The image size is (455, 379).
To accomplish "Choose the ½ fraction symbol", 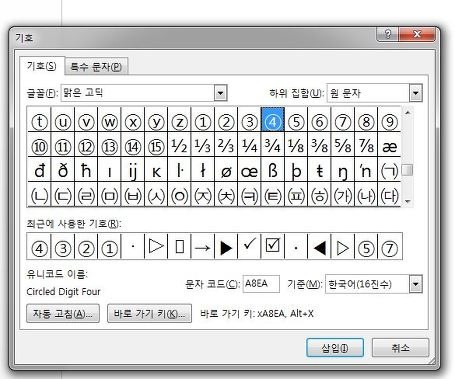I will pos(180,145).
